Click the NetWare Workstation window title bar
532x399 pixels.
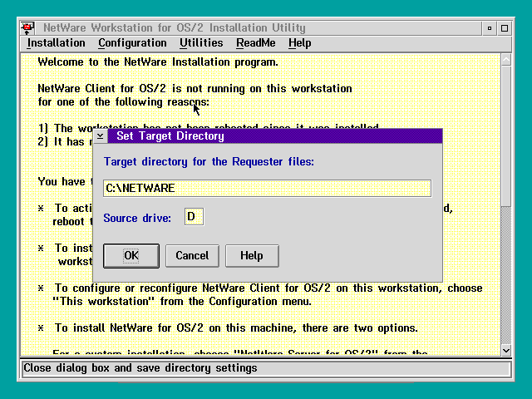[x=259, y=27]
